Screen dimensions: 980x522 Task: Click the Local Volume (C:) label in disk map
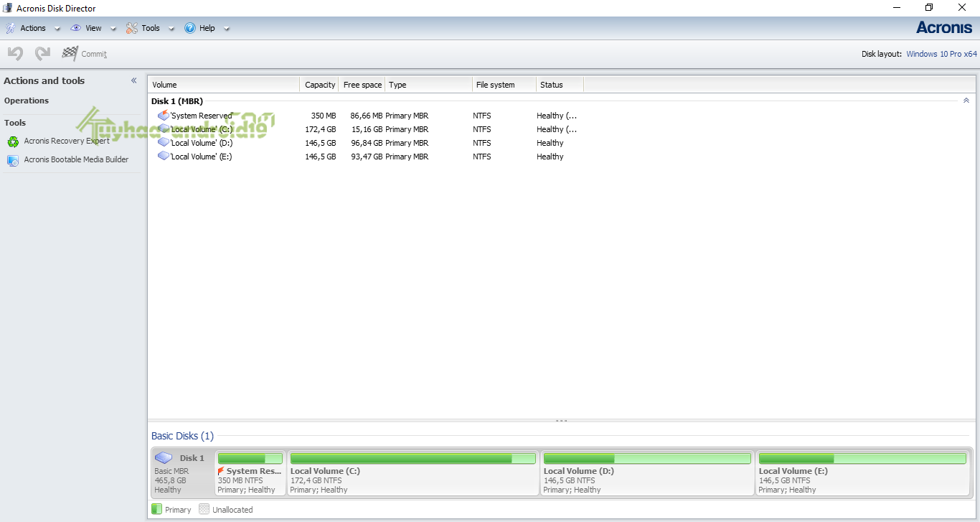[x=325, y=471]
